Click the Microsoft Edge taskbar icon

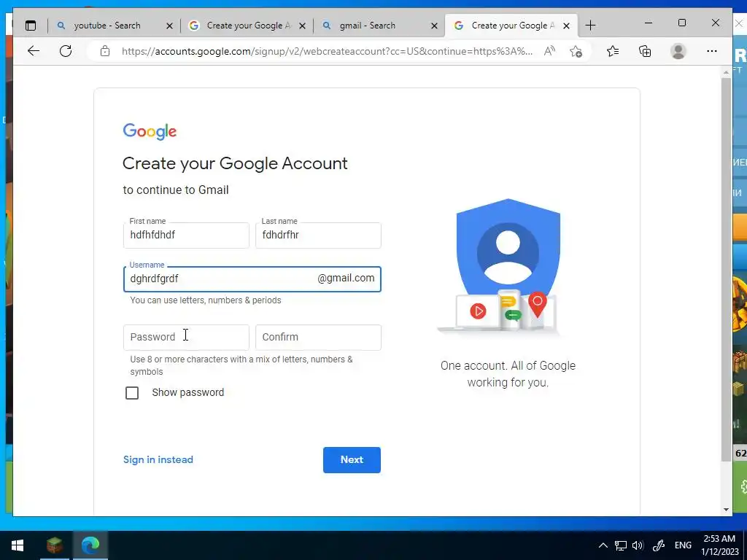90,545
